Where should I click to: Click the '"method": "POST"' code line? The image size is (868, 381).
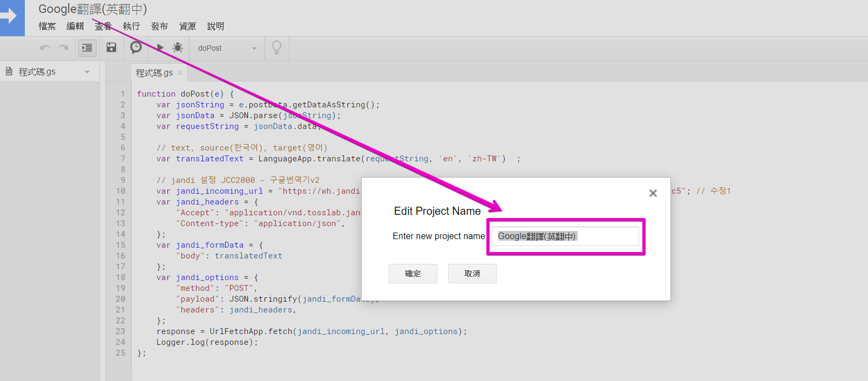point(216,288)
